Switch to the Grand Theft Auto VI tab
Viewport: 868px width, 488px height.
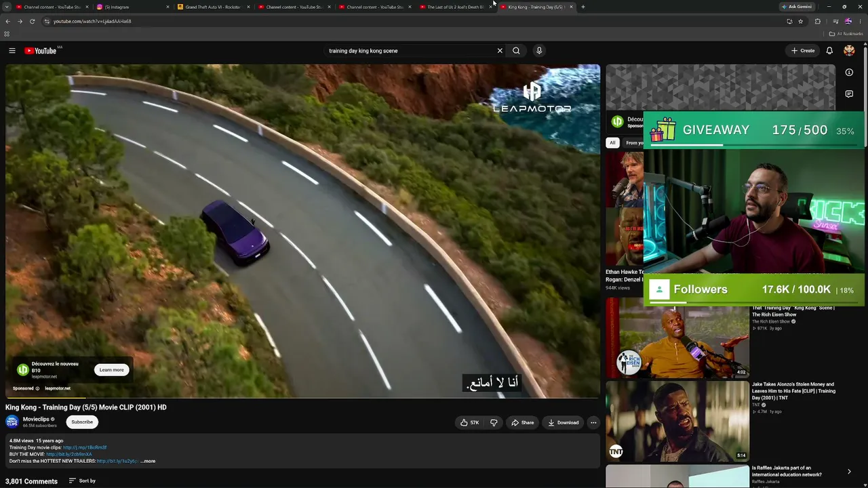pos(213,7)
